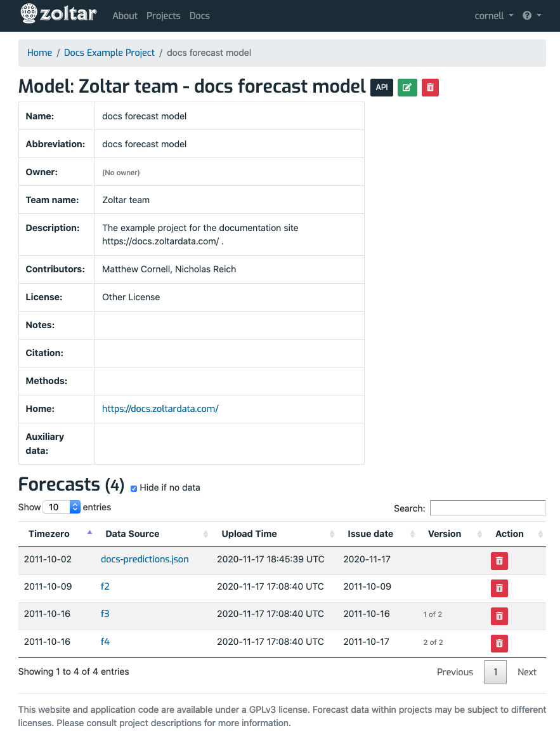Image resolution: width=560 pixels, height=735 pixels.
Task: Go to Next page of forecasts
Action: click(x=527, y=672)
